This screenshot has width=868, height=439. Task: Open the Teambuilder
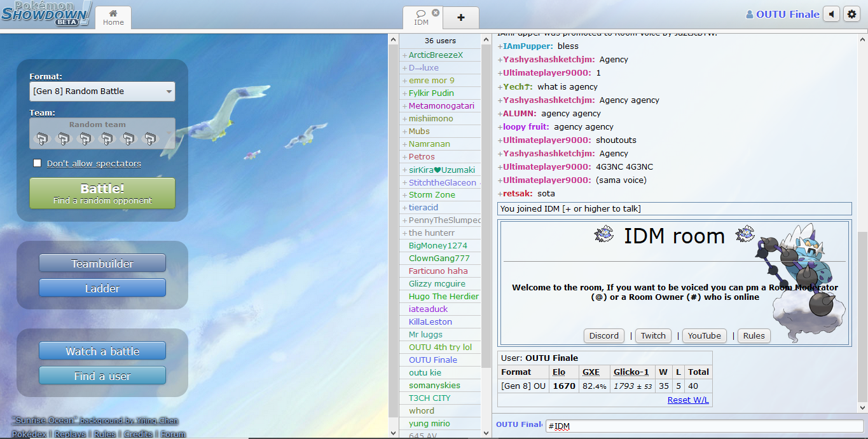(x=102, y=263)
